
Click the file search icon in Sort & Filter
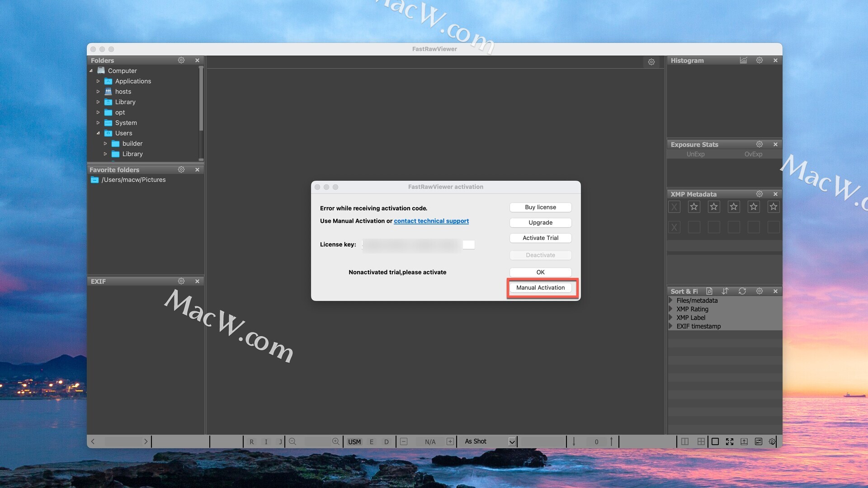point(709,291)
